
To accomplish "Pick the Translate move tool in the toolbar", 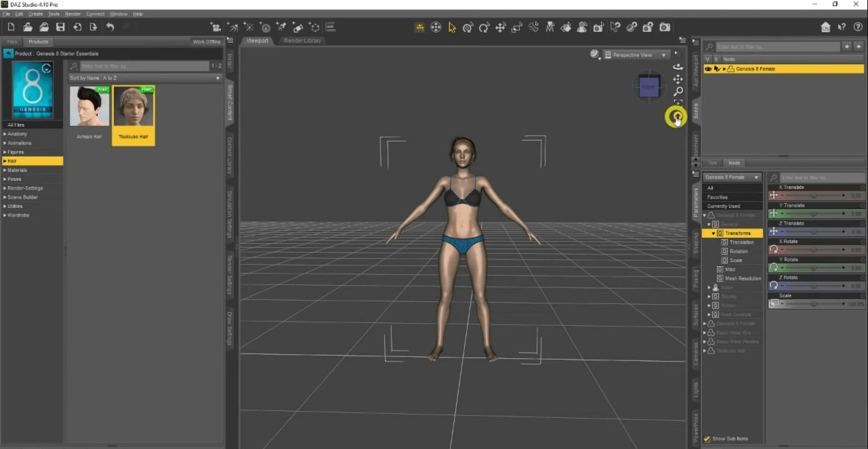I will pos(501,27).
